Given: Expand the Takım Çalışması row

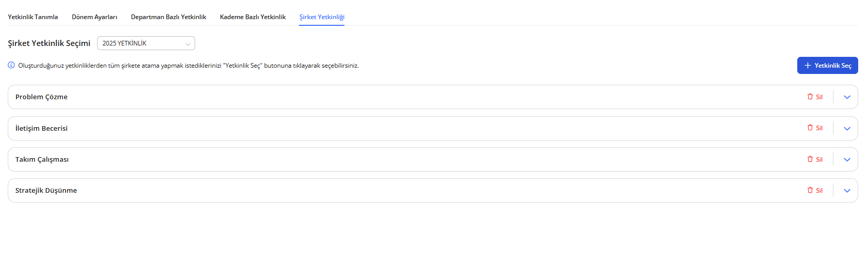Looking at the screenshot, I should coord(847,160).
